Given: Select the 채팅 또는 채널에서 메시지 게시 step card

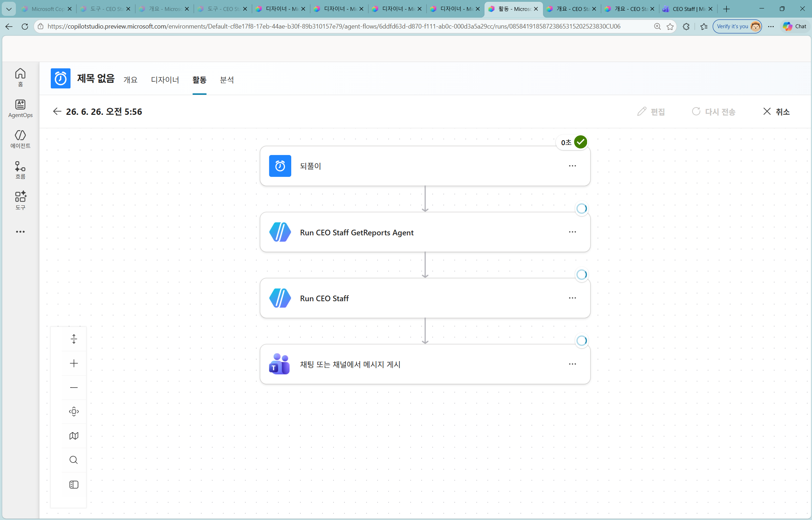Looking at the screenshot, I should coord(425,364).
